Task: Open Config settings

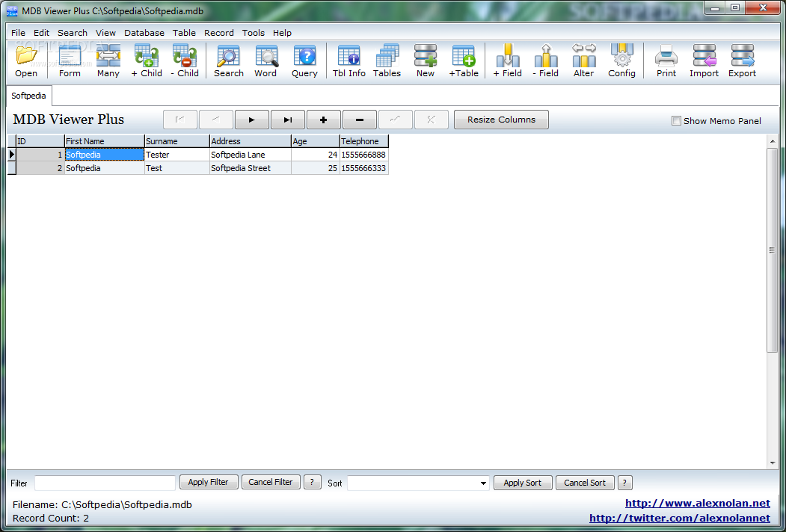Action: point(621,61)
